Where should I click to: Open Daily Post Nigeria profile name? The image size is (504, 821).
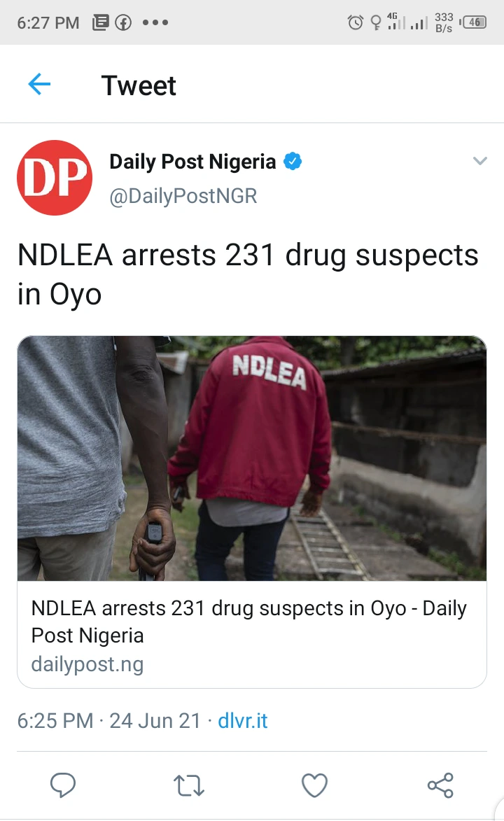pos(192,162)
